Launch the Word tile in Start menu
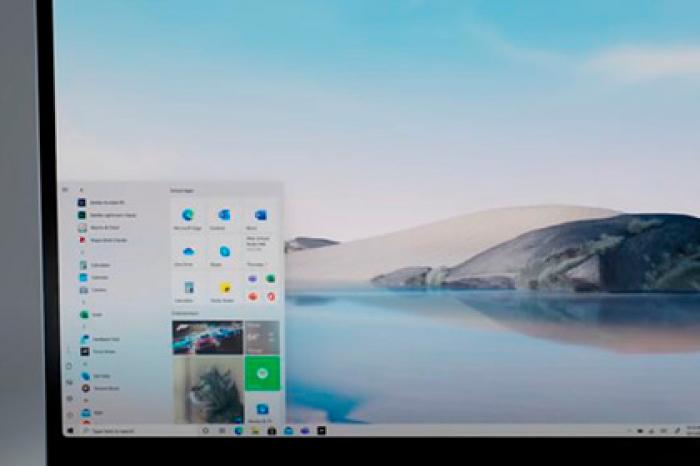700x466 pixels. (x=261, y=217)
